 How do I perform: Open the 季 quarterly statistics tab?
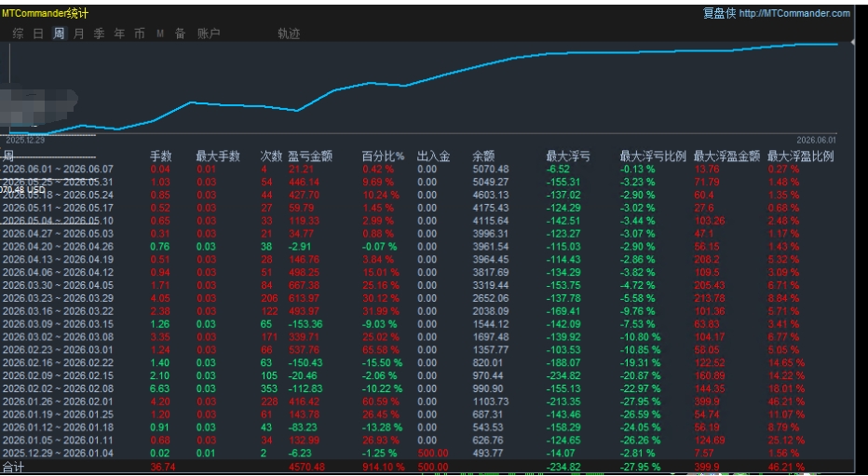99,34
